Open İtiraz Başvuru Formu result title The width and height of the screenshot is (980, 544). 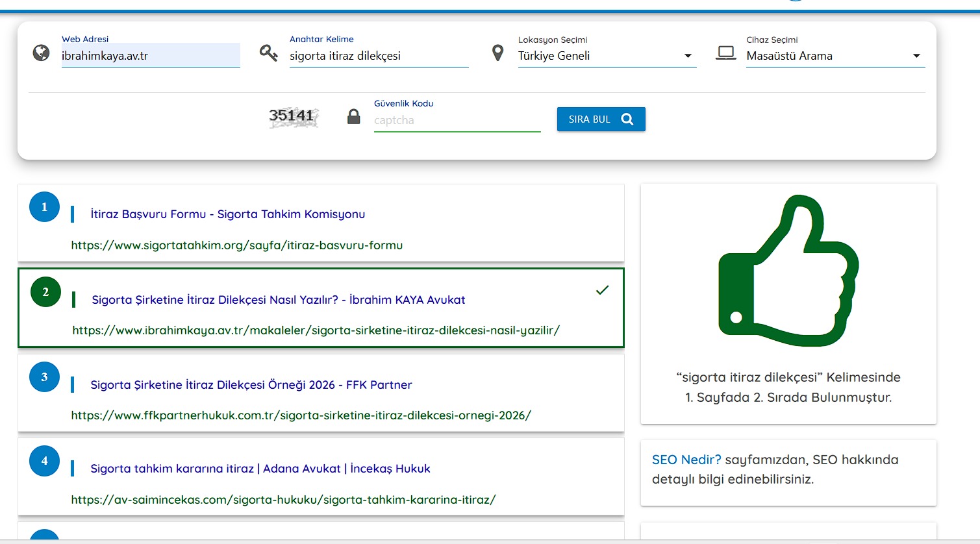pos(227,214)
